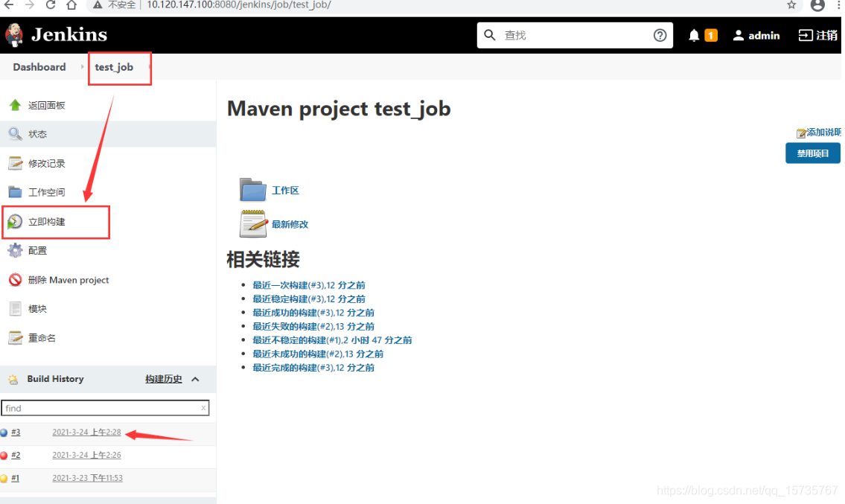Screen dimensions: 845x504
Task: Select 删除 Maven project
Action: pyautogui.click(x=68, y=280)
